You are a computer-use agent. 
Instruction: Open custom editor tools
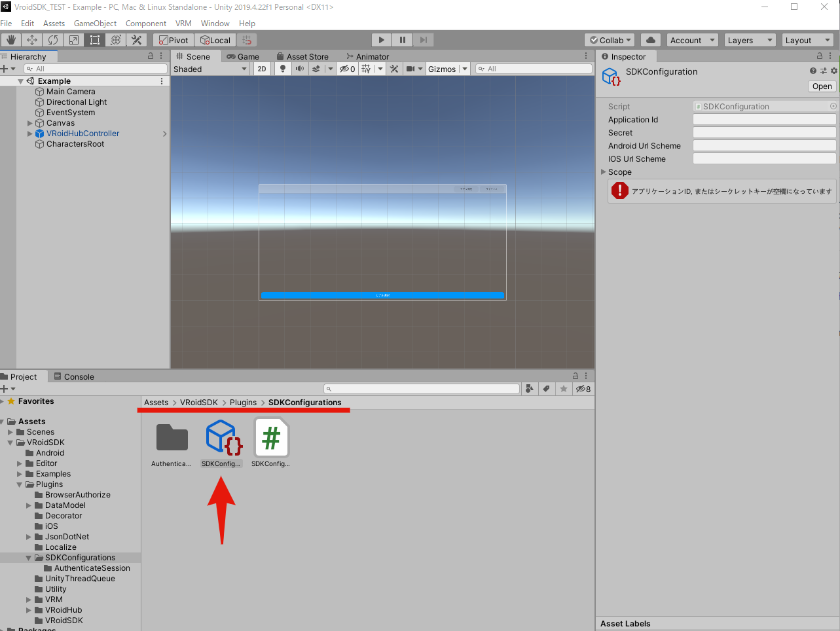[137, 40]
